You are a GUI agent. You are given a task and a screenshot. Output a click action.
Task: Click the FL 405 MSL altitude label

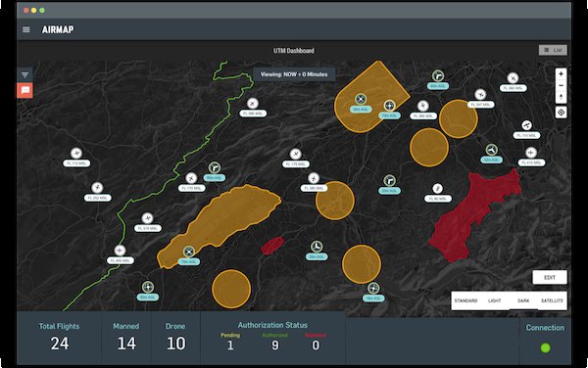pyautogui.click(x=121, y=260)
